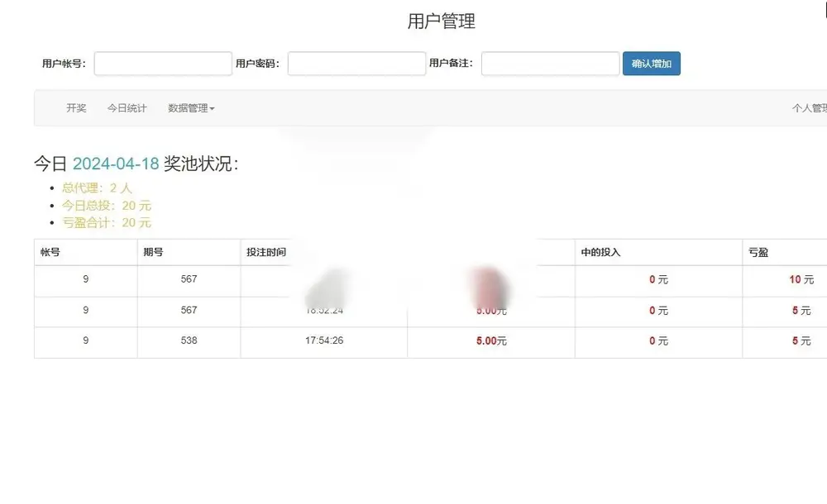Screen dimensions: 827x504
Task: Click the 亏盈合计：20 元 list item
Action: pos(107,222)
